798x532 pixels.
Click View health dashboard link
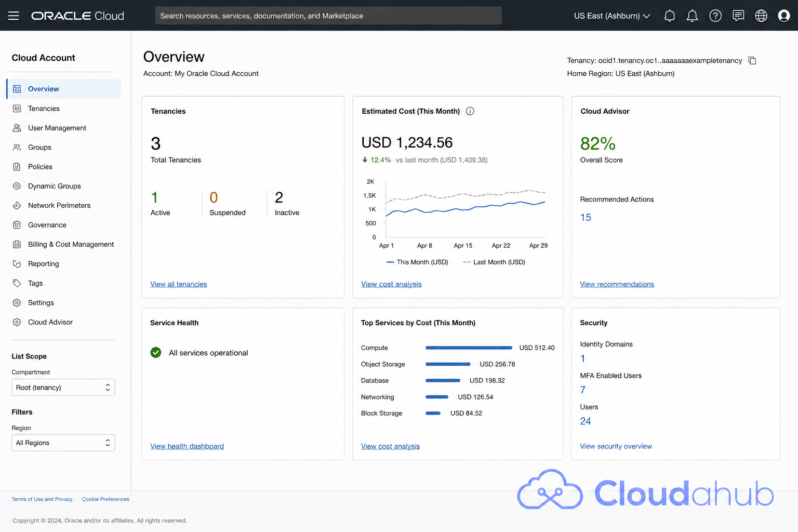187,446
